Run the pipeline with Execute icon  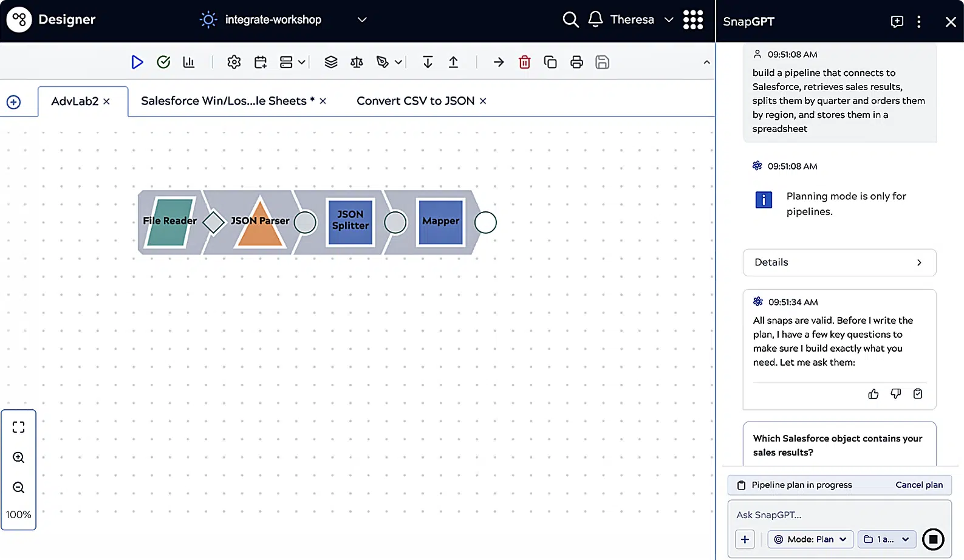tap(137, 62)
